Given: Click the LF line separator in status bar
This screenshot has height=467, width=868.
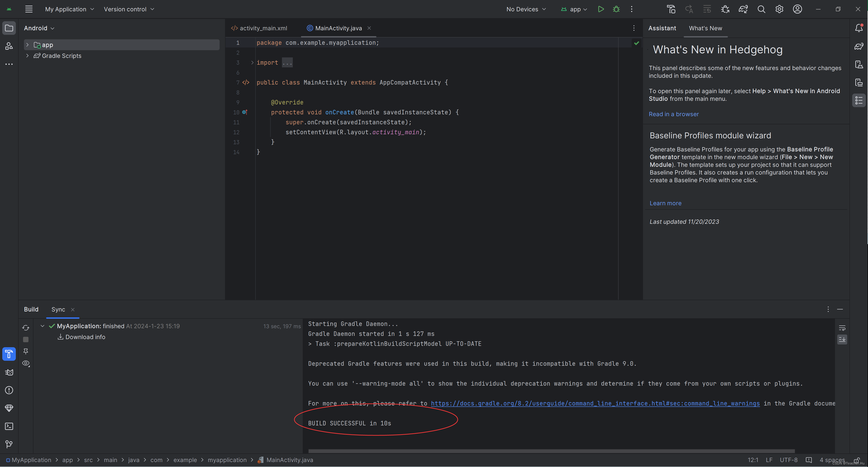Looking at the screenshot, I should pos(769,460).
